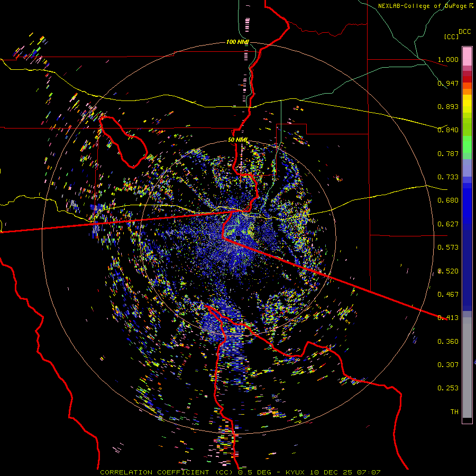Pick the pink swatch at the color bar top

[x=467, y=56]
